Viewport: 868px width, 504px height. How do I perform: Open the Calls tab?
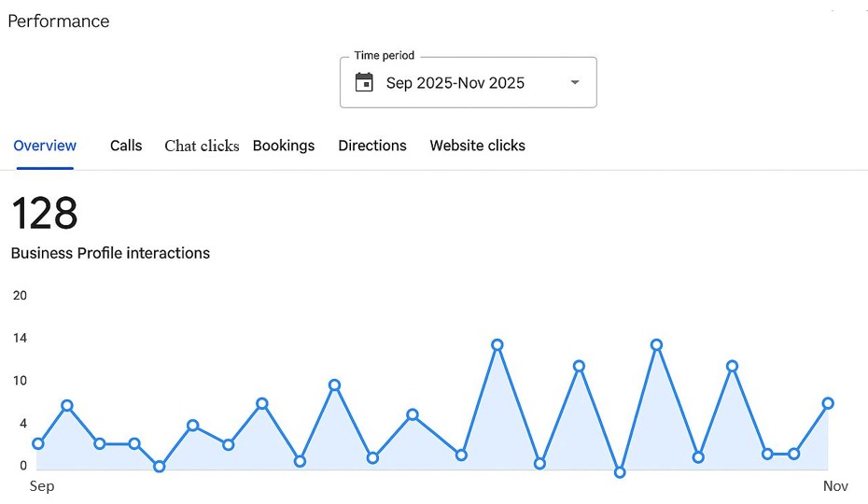coord(126,146)
